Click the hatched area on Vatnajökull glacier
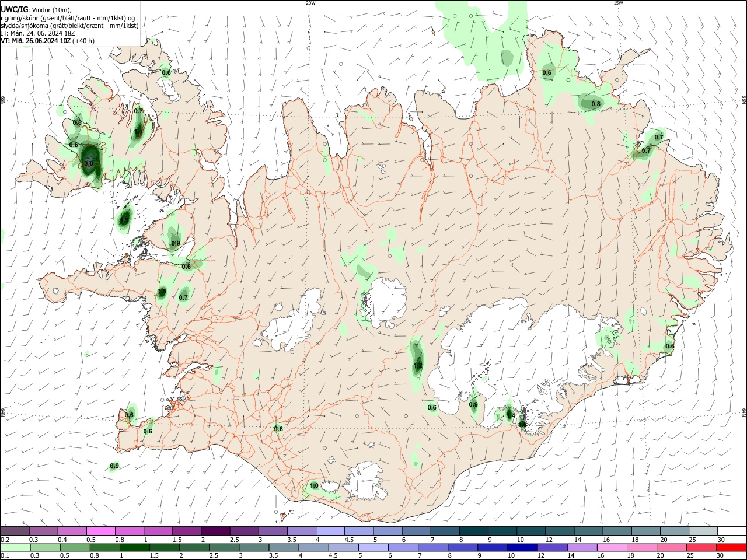The width and height of the screenshot is (747, 560). click(481, 372)
